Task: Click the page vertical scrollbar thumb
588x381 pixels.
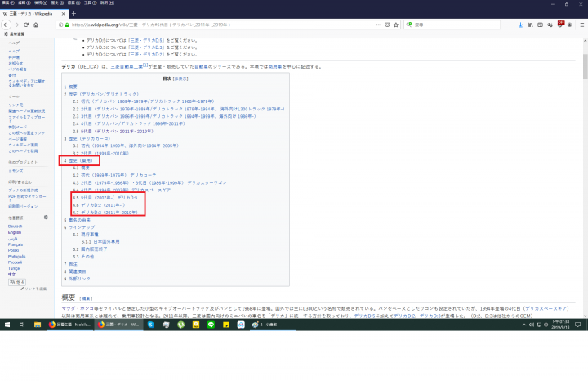Action: click(585, 67)
